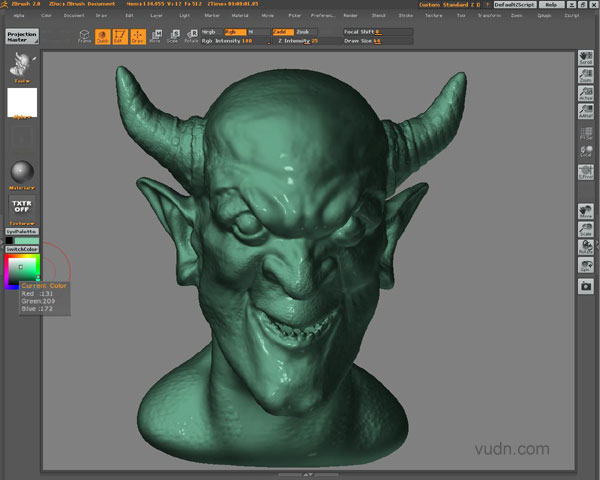Open the Stroke menu
The height and width of the screenshot is (480, 600).
click(406, 16)
